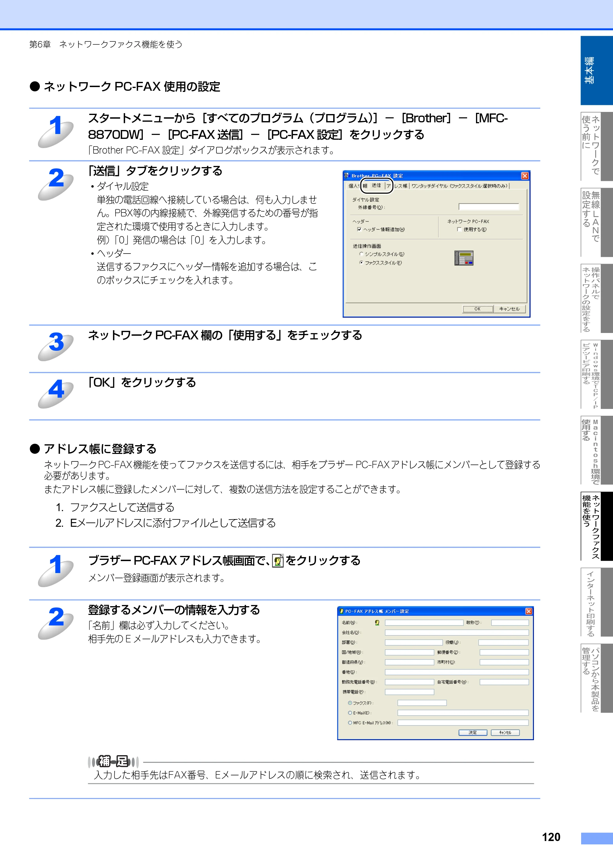Open the ワンタッチダイヤル tab
Screen dimensions: 613x868
459,185
